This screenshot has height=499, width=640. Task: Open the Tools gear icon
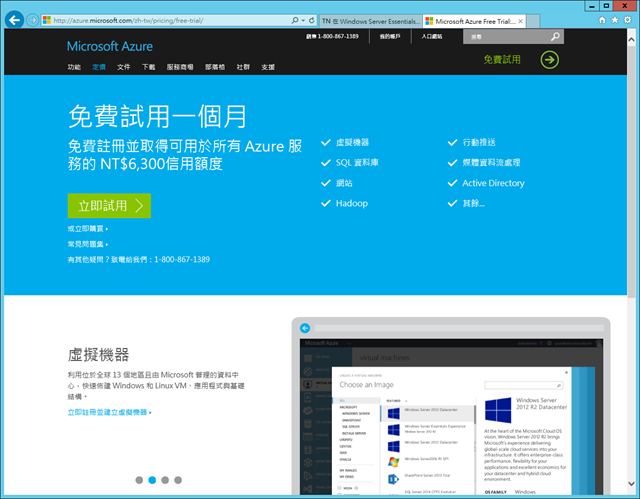628,20
